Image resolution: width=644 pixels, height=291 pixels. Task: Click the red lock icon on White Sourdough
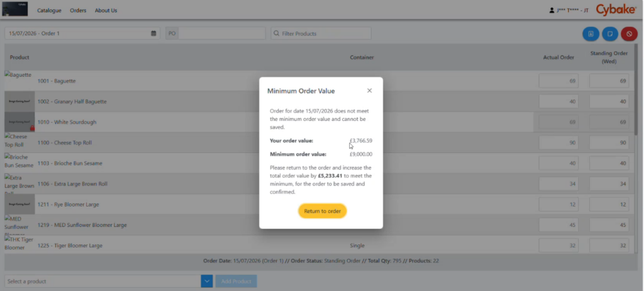click(33, 128)
